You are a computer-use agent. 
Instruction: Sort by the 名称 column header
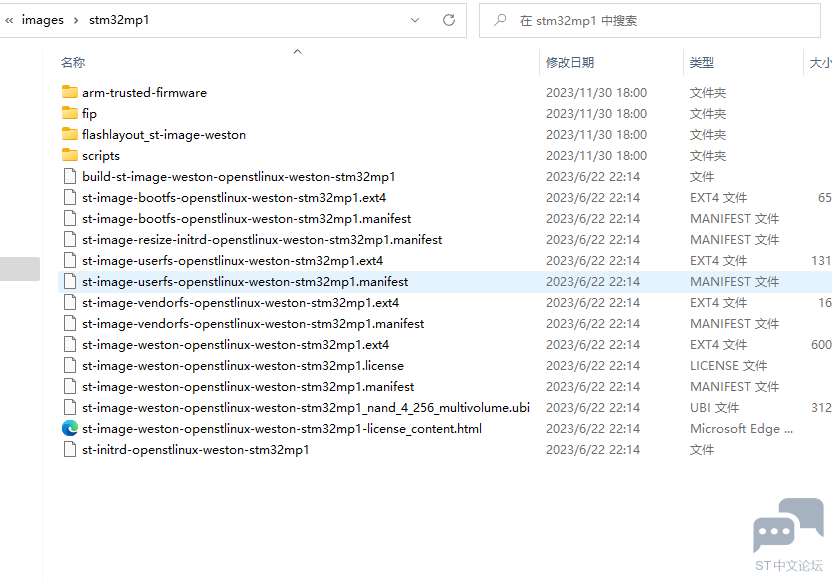coord(73,63)
